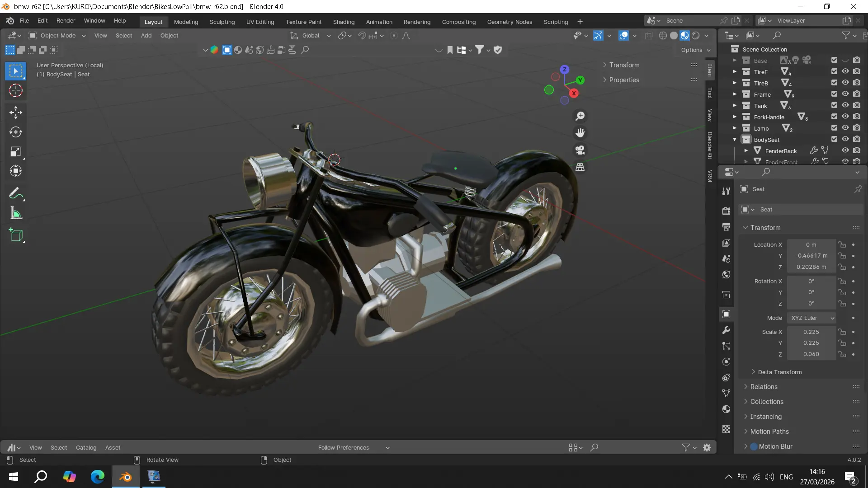This screenshot has height=488, width=868.
Task: Activate the Transform tool
Action: pyautogui.click(x=16, y=171)
